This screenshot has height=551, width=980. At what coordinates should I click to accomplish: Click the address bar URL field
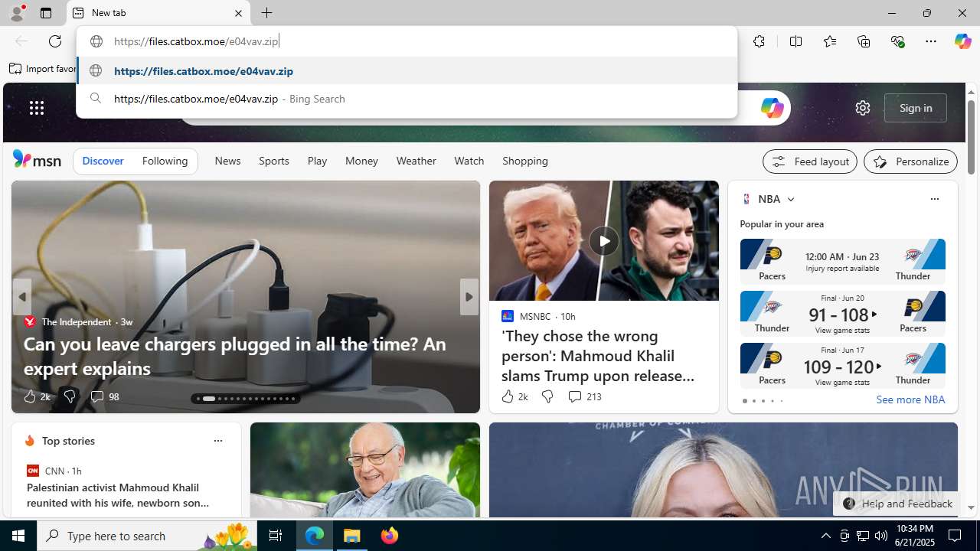click(407, 41)
